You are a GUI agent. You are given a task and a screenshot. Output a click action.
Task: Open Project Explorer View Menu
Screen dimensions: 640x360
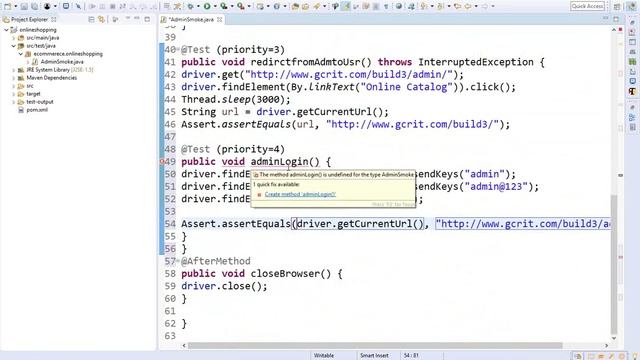[x=127, y=18]
